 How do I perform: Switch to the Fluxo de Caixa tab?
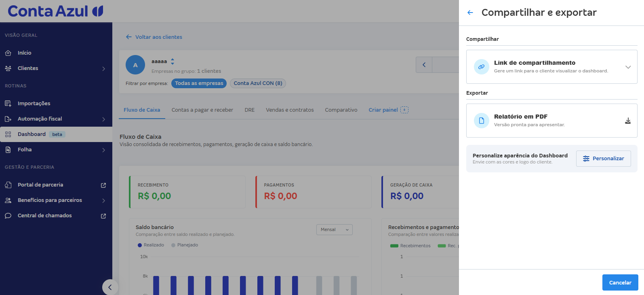tap(142, 110)
